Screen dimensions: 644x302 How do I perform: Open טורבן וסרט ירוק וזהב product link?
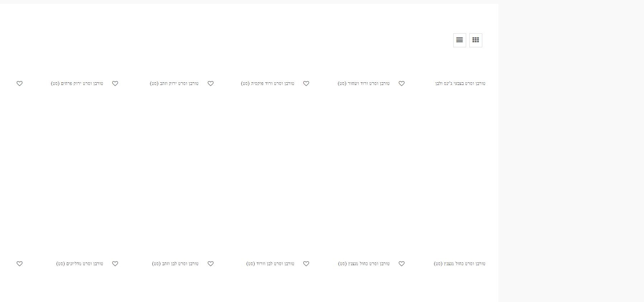(x=174, y=83)
